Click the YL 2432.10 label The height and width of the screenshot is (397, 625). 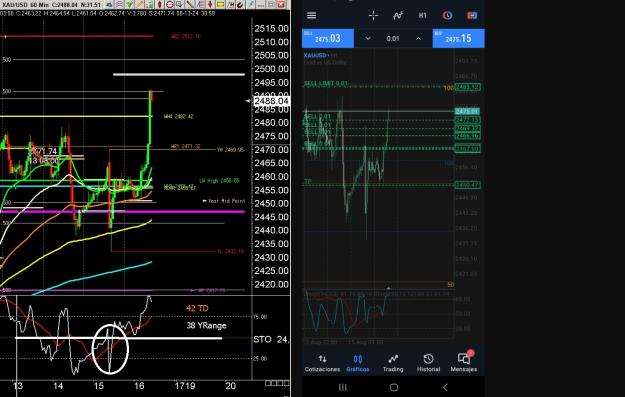230,251
